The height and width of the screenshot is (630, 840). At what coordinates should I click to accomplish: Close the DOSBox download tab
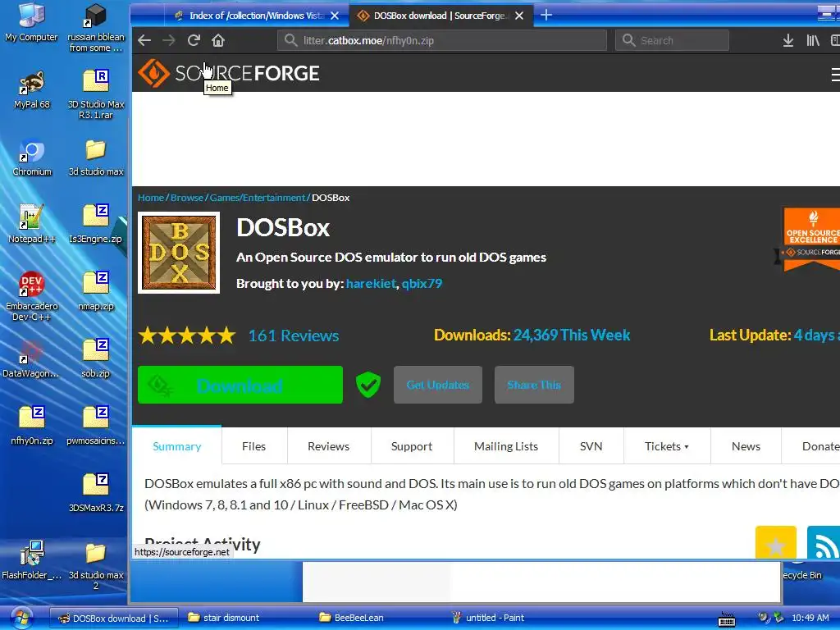coord(519,16)
